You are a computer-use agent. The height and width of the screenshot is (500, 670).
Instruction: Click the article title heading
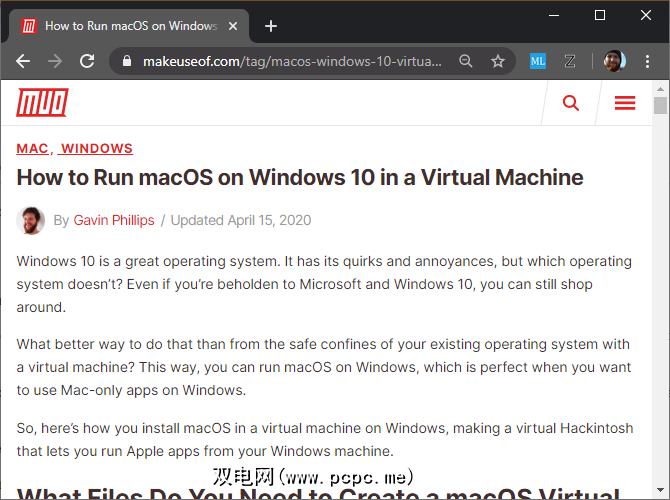pyautogui.click(x=300, y=177)
